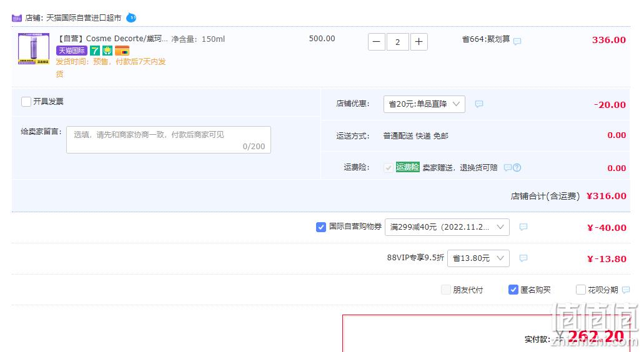This screenshot has width=644, height=352.
Task: Click the store discount amount -20.00
Action: click(x=610, y=105)
